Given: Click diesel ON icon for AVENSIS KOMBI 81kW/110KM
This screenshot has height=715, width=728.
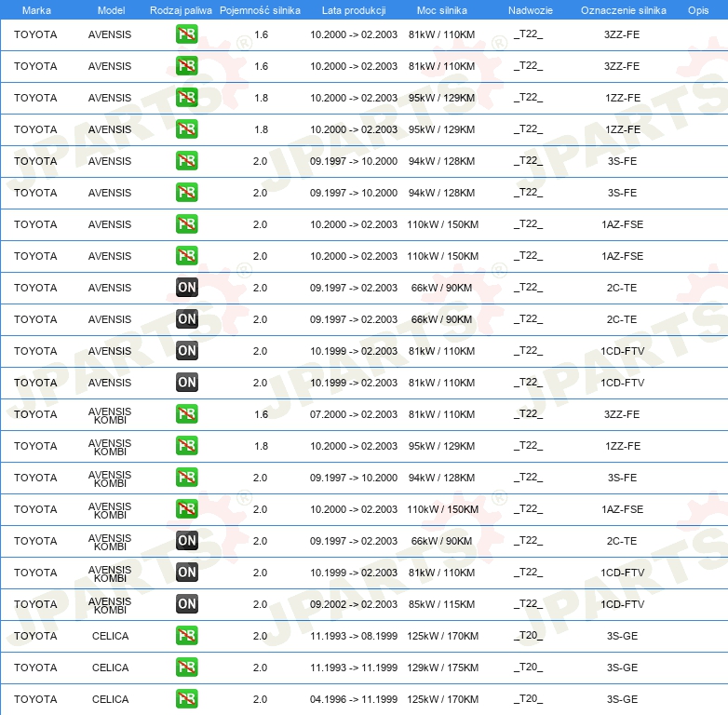Looking at the screenshot, I should (186, 572).
